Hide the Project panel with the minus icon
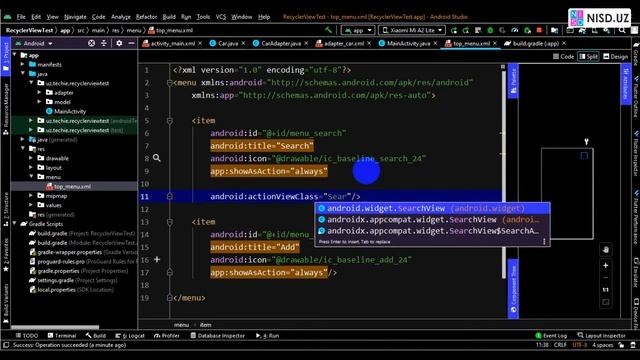640x360 pixels. (x=131, y=43)
